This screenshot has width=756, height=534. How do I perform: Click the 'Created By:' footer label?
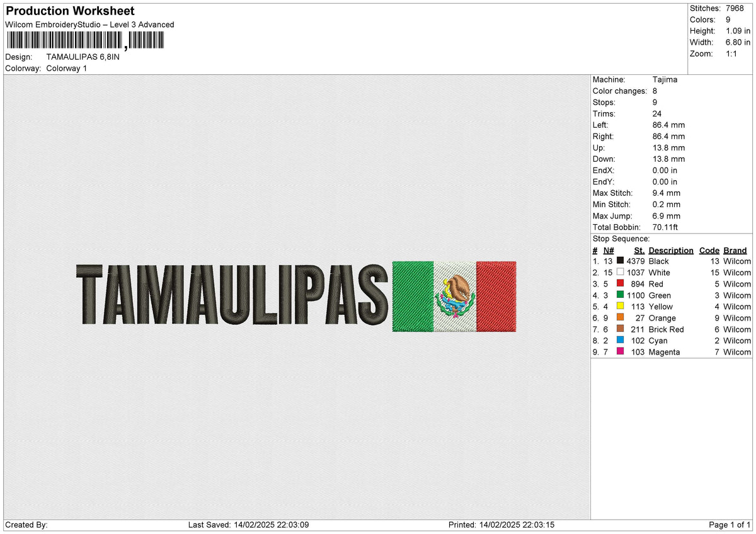click(x=26, y=525)
